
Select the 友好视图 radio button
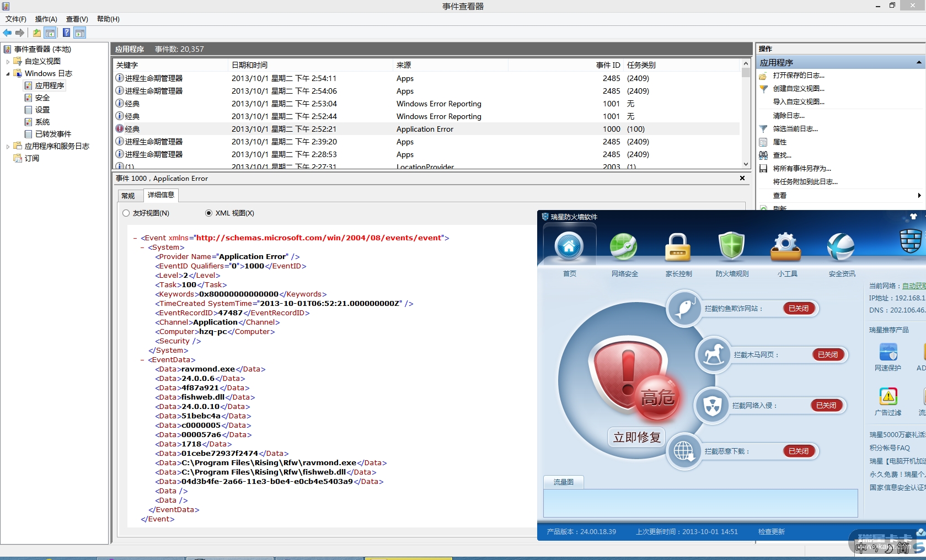126,213
